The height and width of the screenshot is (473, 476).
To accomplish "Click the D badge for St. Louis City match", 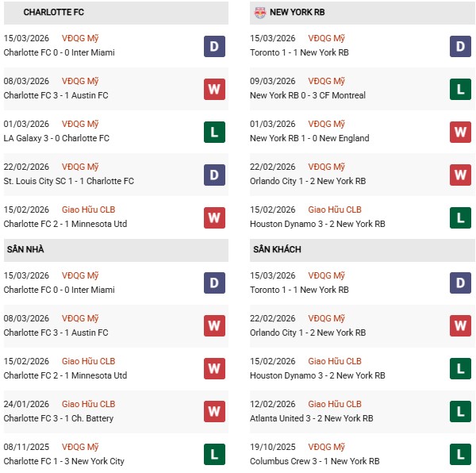I will 214,175.
